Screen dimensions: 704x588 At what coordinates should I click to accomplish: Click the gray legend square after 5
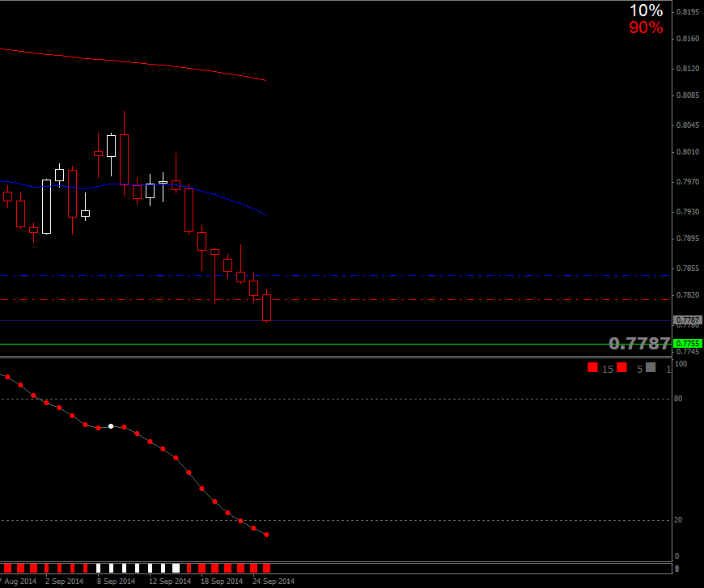pos(651,368)
